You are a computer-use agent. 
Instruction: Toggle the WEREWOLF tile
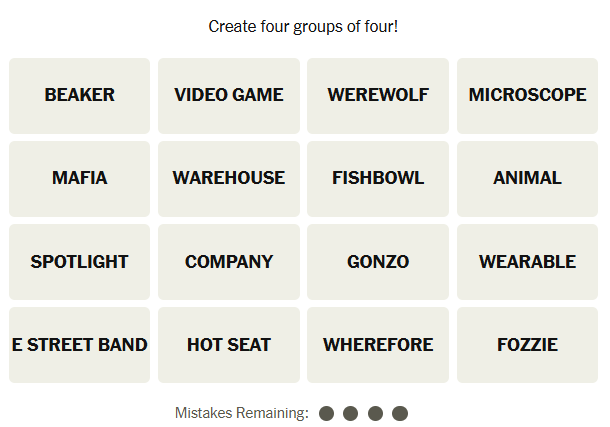(x=378, y=96)
